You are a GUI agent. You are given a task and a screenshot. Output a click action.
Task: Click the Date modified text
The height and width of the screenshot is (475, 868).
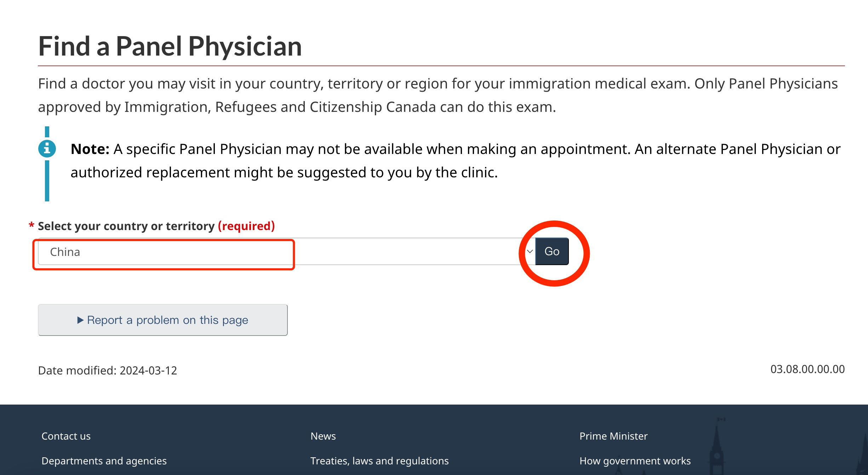(107, 370)
